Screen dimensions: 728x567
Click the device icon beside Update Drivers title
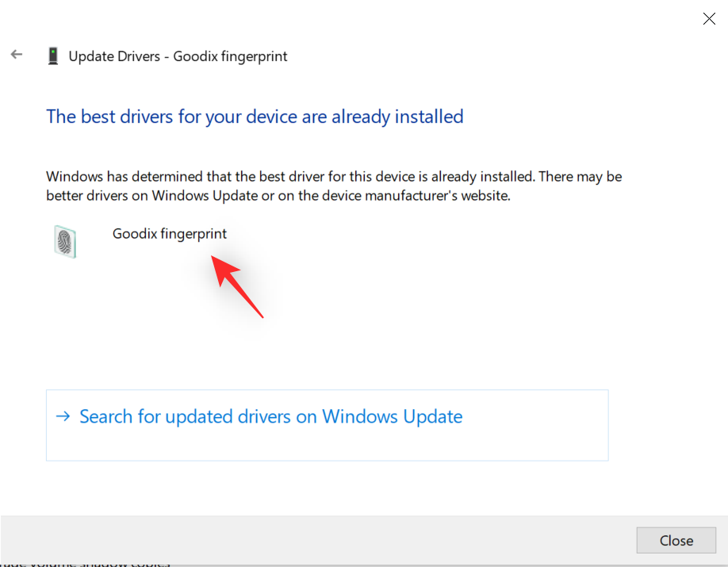[53, 56]
